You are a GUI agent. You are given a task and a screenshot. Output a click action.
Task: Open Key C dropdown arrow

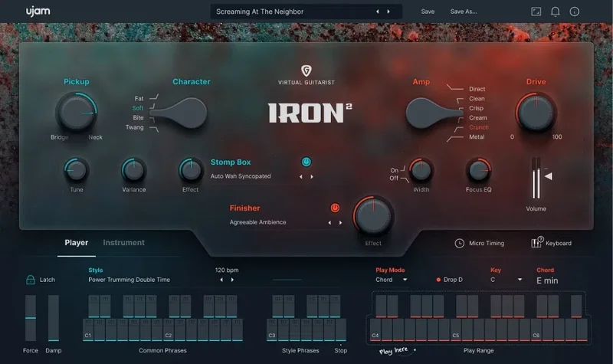click(x=520, y=280)
